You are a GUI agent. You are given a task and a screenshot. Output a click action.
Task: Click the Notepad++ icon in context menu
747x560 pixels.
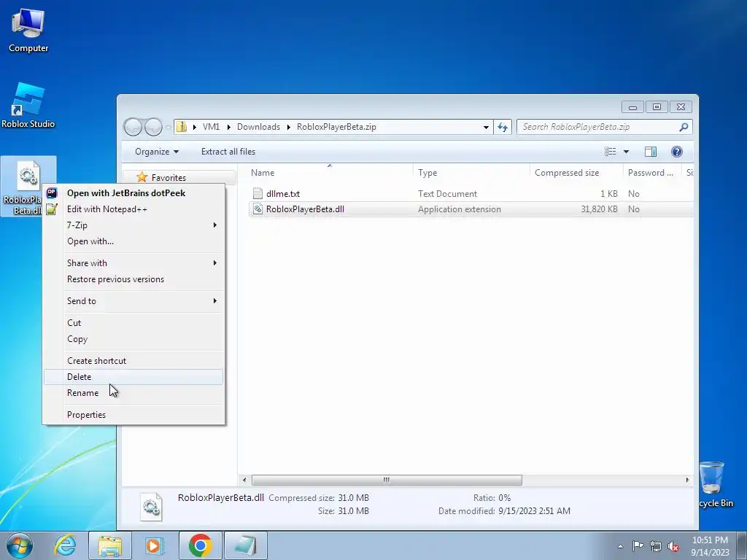point(52,209)
